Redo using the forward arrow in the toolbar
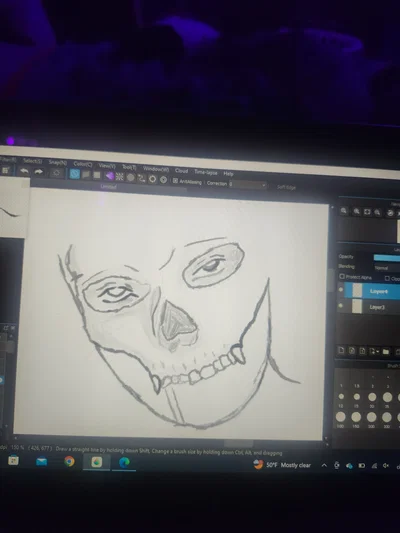The height and width of the screenshot is (533, 400). click(38, 172)
